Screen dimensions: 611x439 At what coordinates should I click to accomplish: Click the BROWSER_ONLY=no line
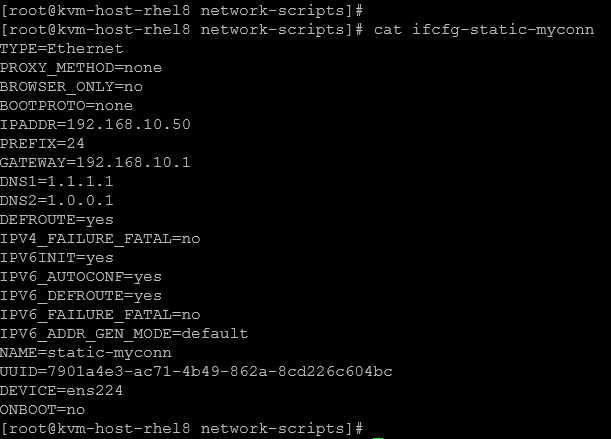coord(72,86)
